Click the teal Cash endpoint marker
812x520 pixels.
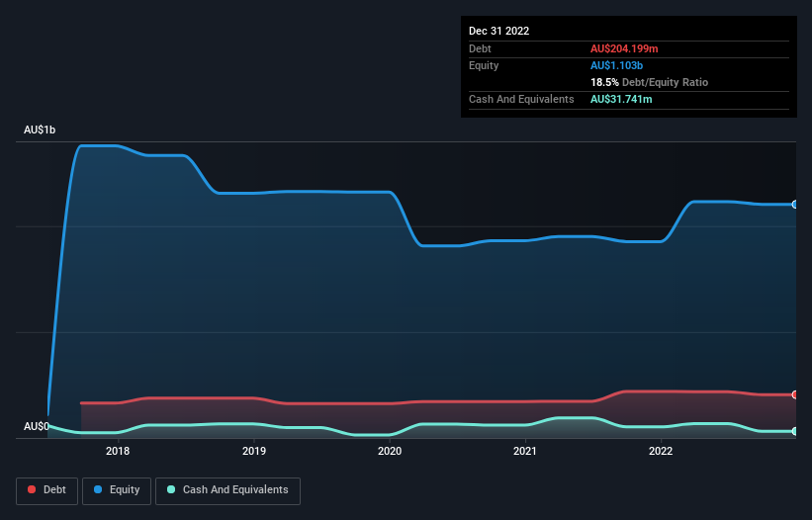(x=795, y=431)
